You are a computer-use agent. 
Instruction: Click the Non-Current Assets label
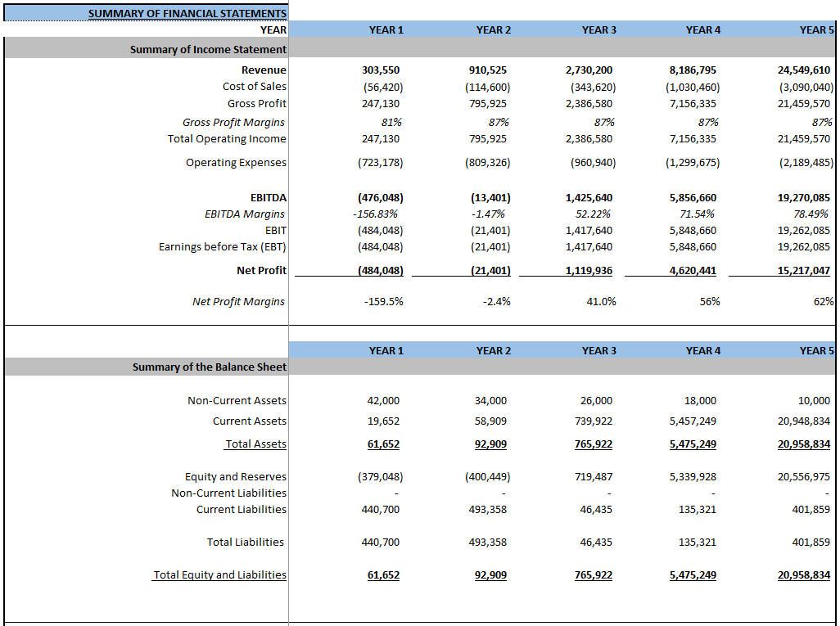pos(236,401)
